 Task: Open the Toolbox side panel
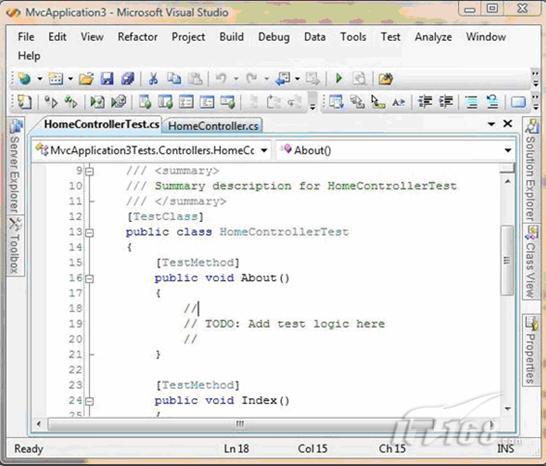coord(15,246)
